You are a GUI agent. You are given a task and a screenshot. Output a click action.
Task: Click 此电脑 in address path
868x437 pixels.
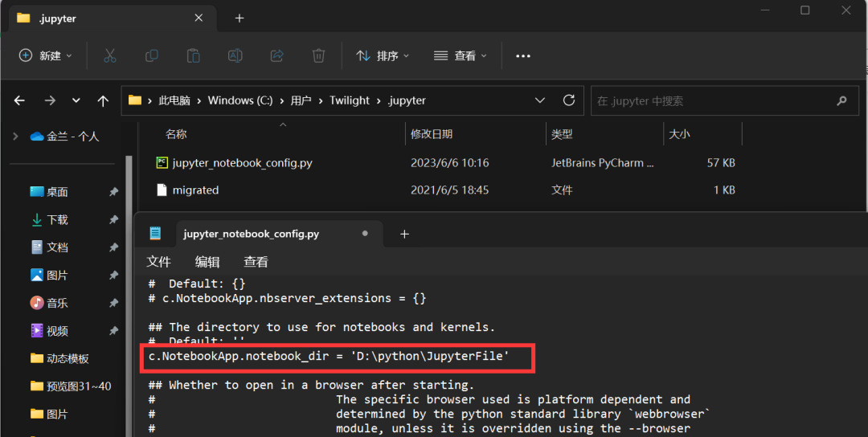(174, 100)
